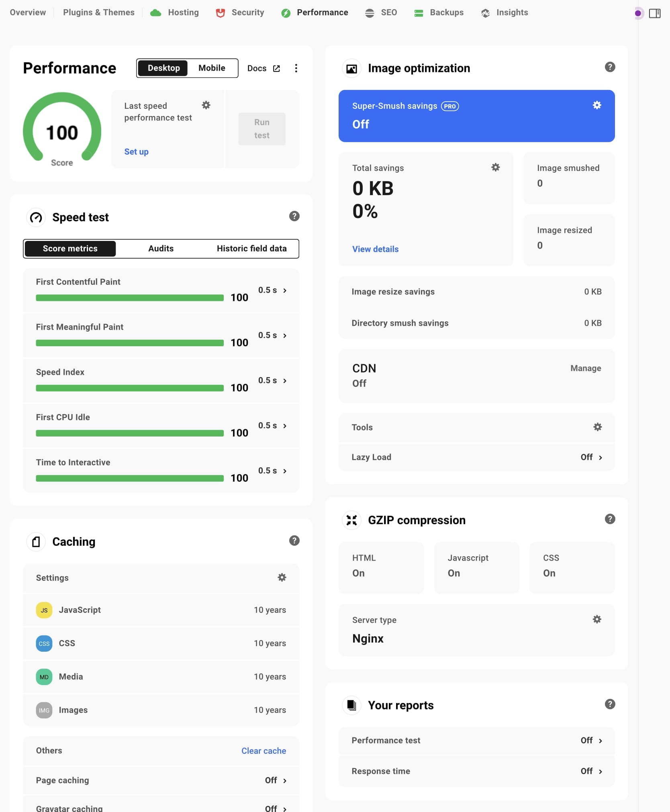Screen dimensions: 670x812
Task: Click the CSS caching badge icon
Action: click(x=44, y=643)
